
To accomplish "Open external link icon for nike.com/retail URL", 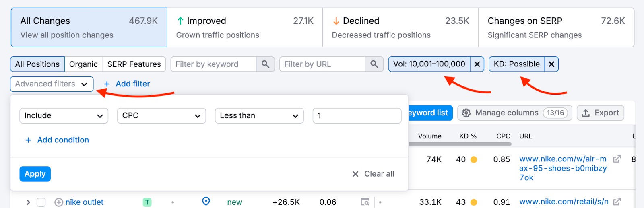I will [x=617, y=202].
